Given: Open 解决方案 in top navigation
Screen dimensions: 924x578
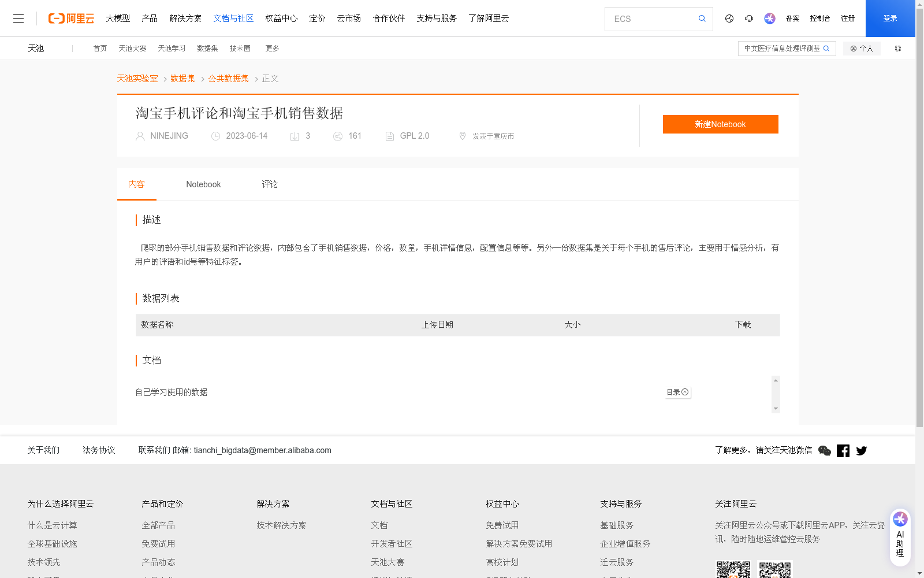Looking at the screenshot, I should pyautogui.click(x=185, y=18).
